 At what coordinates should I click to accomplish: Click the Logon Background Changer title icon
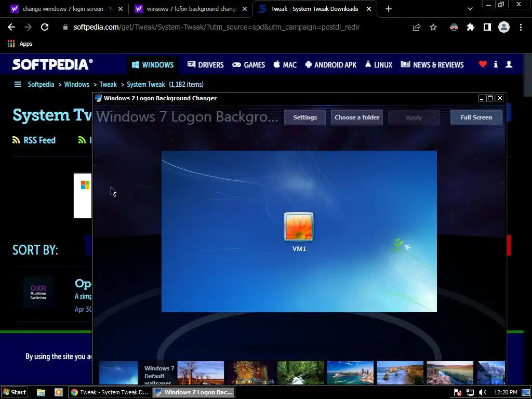98,98
